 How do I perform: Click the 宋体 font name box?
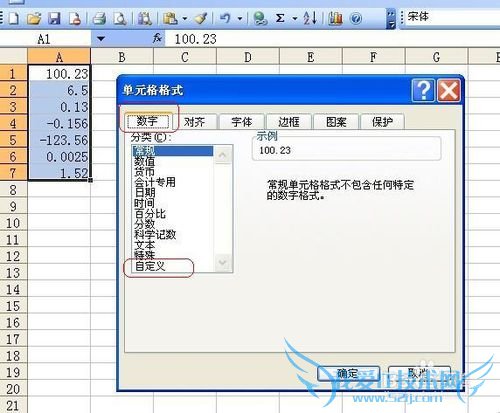[x=452, y=17]
